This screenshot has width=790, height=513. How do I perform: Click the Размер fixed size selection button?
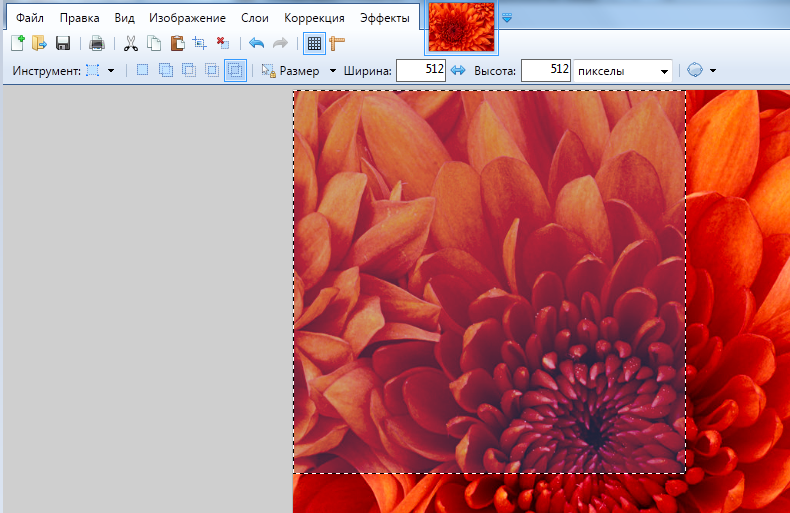290,71
